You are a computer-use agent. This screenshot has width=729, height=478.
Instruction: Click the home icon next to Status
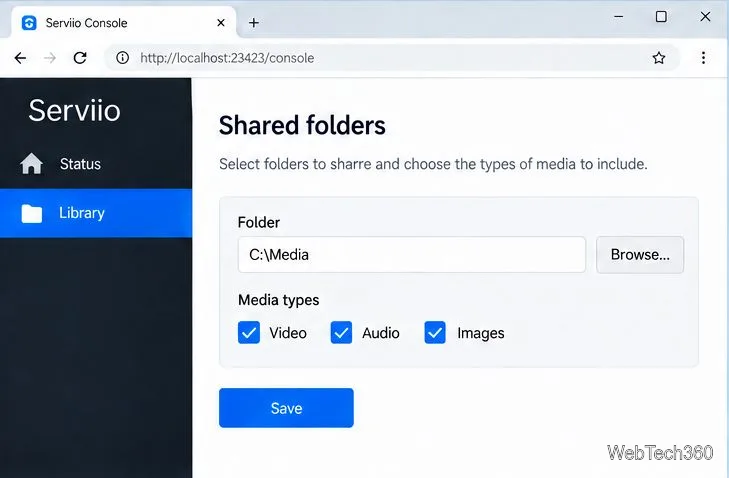[32, 164]
